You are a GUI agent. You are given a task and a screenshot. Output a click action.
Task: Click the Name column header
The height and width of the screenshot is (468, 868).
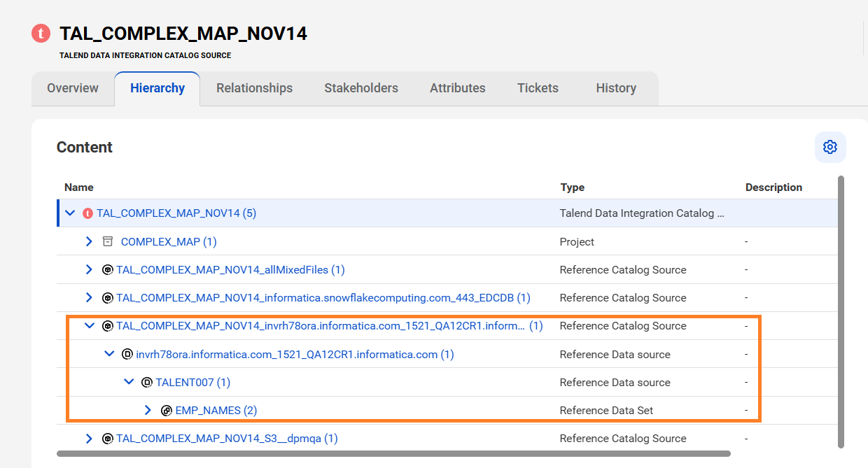(79, 187)
